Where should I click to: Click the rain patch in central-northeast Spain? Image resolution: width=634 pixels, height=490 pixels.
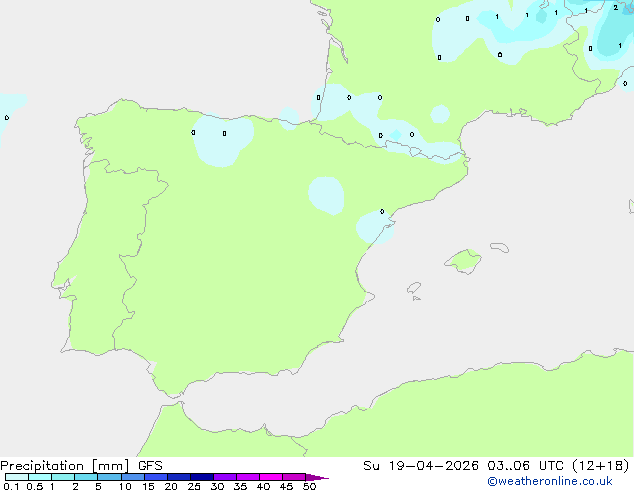point(326,194)
